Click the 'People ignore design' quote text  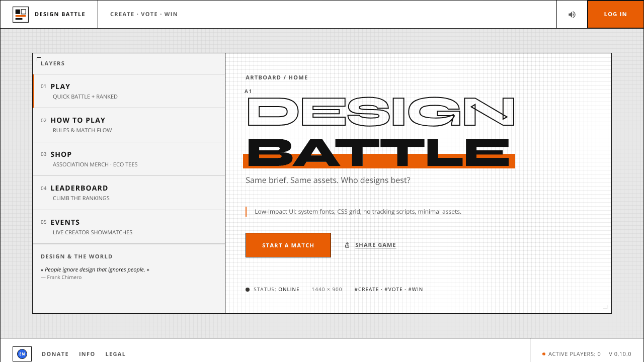(95, 269)
